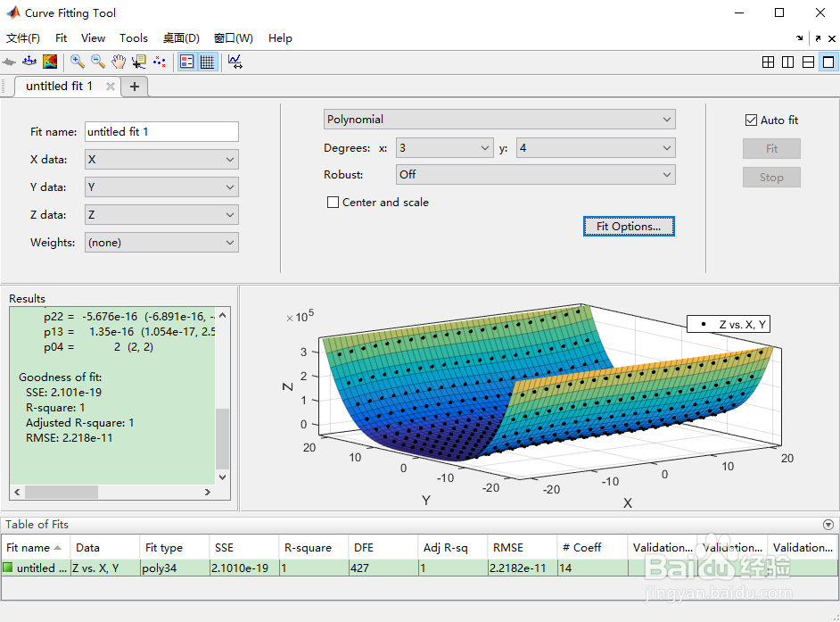840x622 pixels.
Task: Click the undock window arrow icon
Action: point(818,38)
